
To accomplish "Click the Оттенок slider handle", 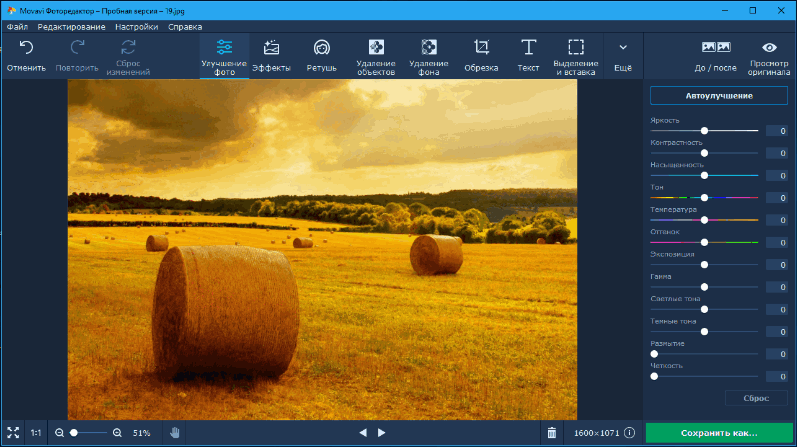I will (704, 243).
